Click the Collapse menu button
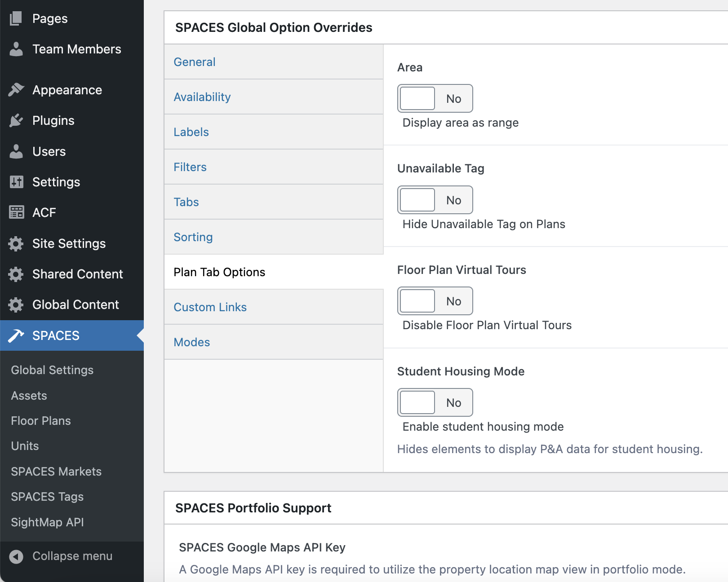Viewport: 728px width, 582px height. point(72,556)
